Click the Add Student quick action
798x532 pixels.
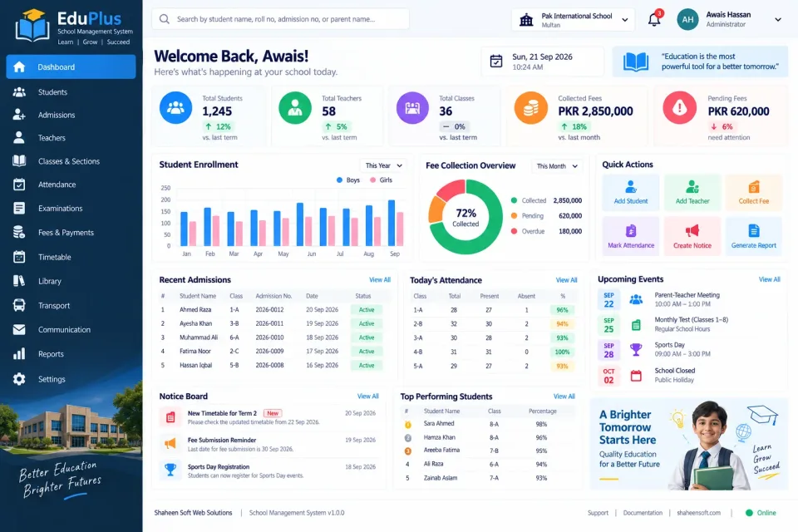(x=631, y=193)
